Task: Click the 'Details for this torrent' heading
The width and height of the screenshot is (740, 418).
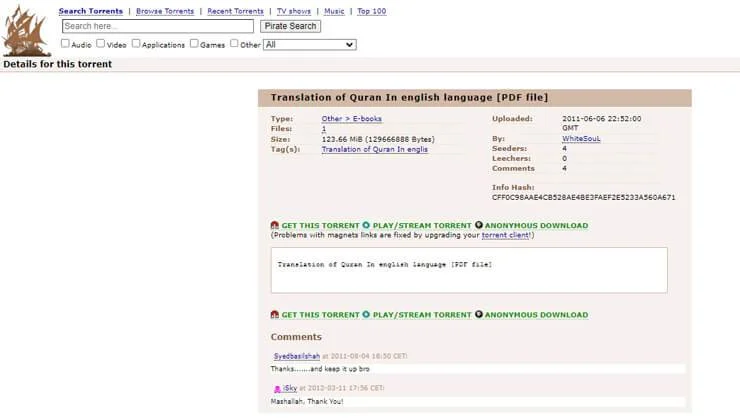Action: coord(58,64)
